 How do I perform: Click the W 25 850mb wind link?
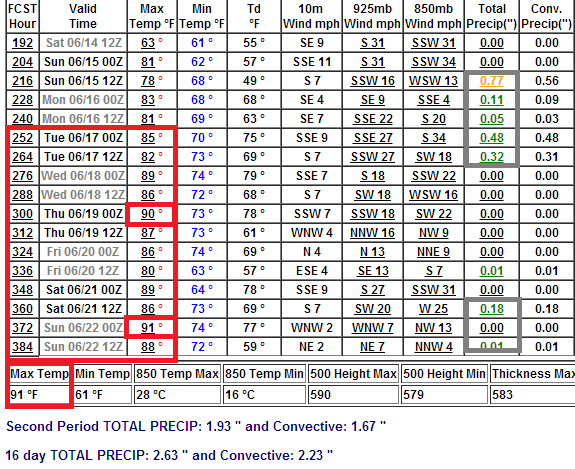pos(433,309)
